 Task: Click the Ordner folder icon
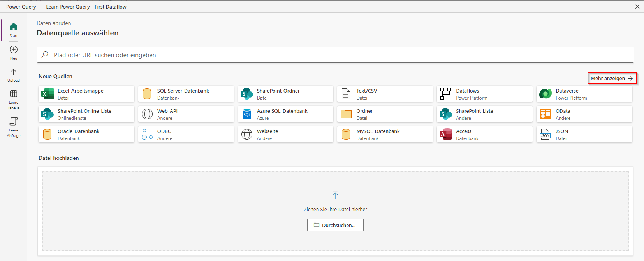(346, 114)
